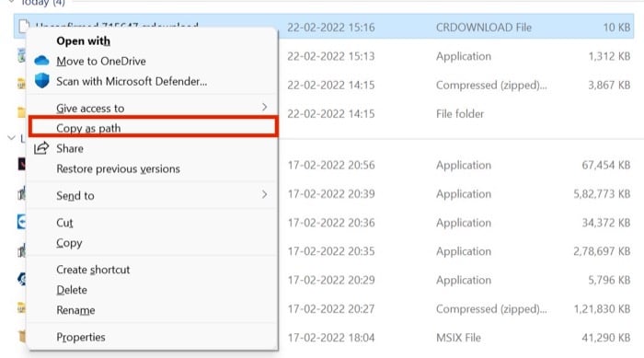The width and height of the screenshot is (644, 358).
Task: Select Scan with Microsoft Defender
Action: click(132, 81)
